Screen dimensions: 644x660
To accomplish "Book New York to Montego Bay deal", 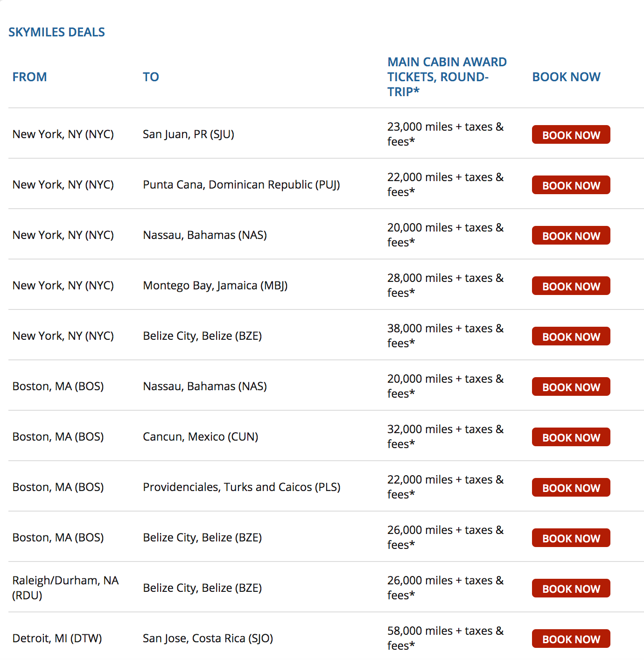I will (x=571, y=286).
